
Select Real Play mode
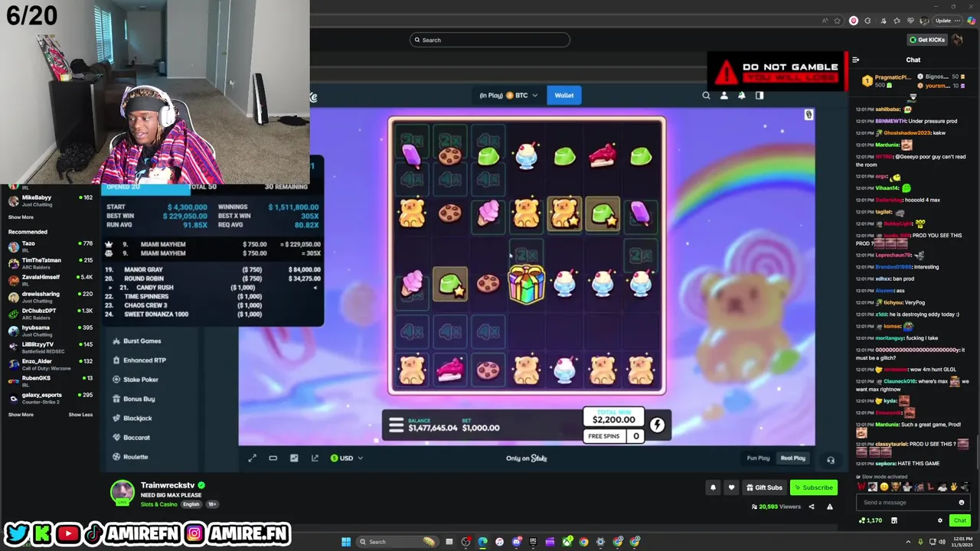793,458
